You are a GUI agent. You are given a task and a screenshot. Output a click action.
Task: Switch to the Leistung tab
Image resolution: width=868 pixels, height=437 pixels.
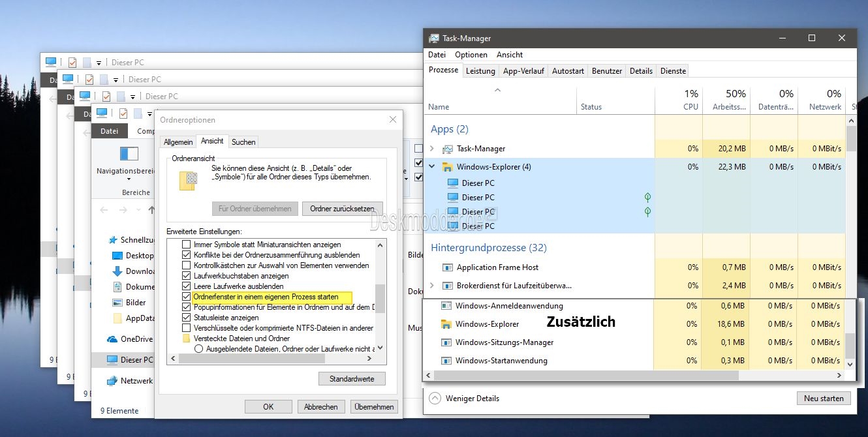click(480, 71)
